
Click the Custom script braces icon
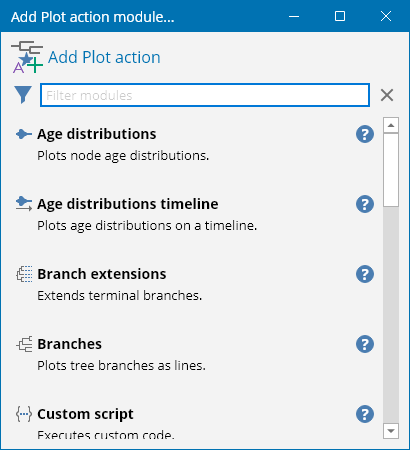tap(24, 414)
